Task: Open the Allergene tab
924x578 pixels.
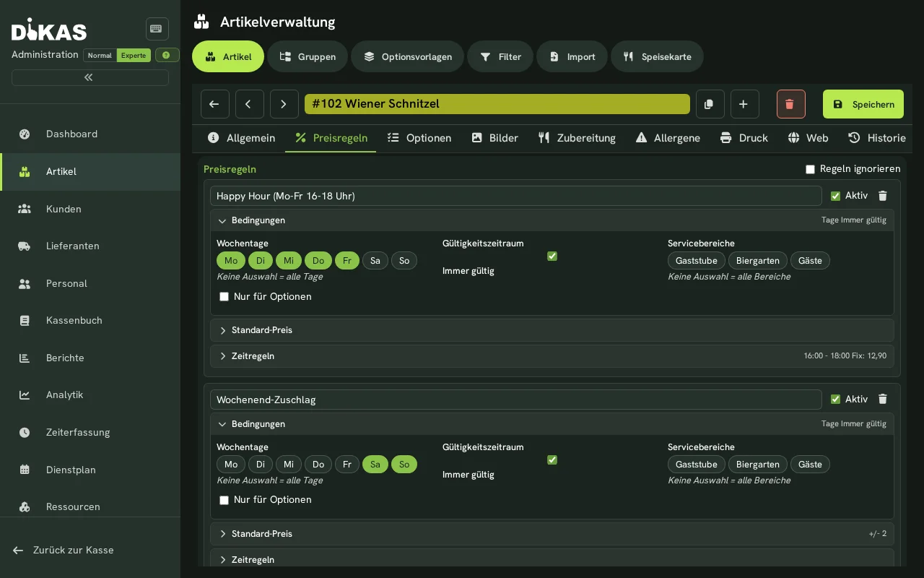Action: 668,138
